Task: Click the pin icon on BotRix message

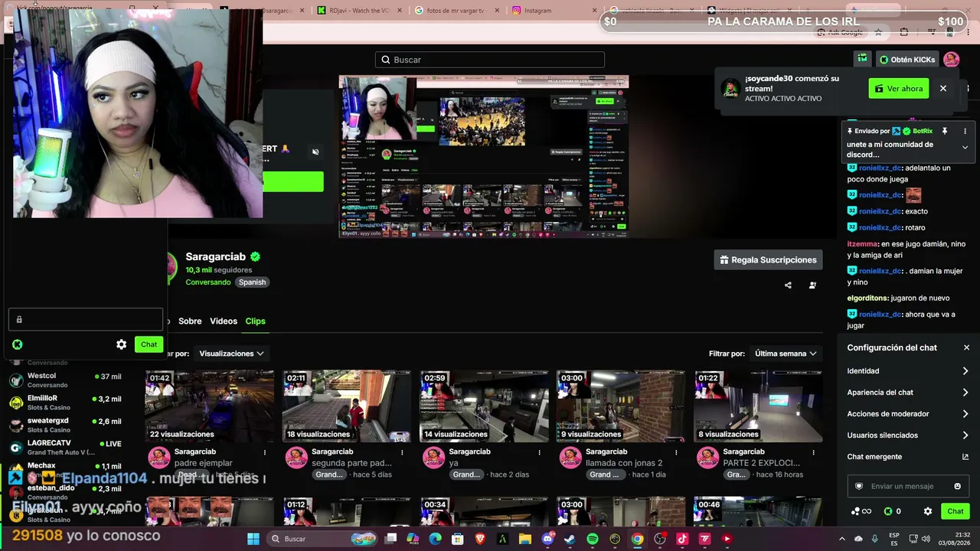Action: point(945,131)
